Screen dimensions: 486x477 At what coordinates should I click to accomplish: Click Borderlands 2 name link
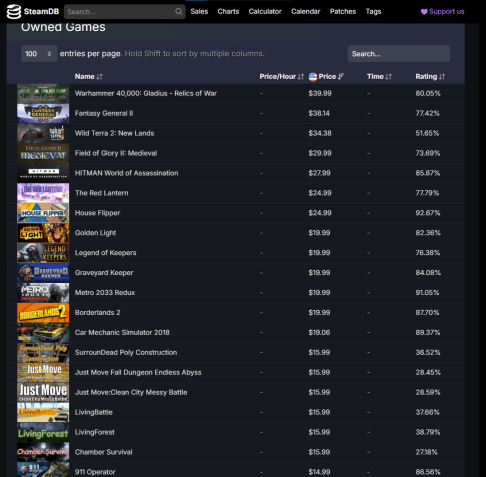[x=97, y=313]
